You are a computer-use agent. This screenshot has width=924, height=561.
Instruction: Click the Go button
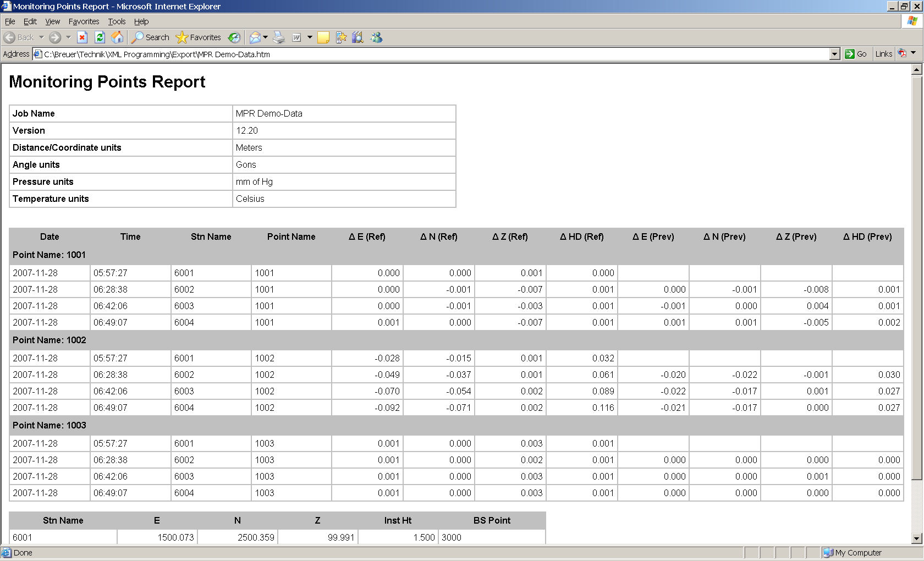click(x=857, y=54)
